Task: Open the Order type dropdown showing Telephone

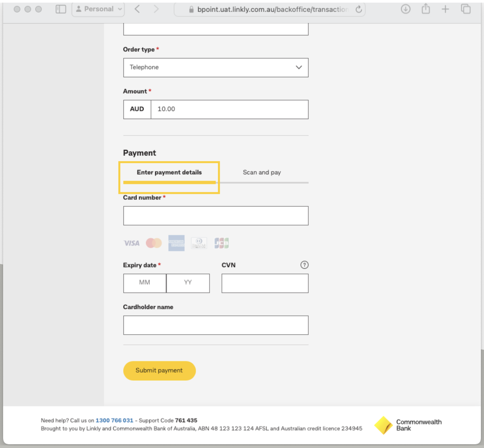Action: (216, 68)
